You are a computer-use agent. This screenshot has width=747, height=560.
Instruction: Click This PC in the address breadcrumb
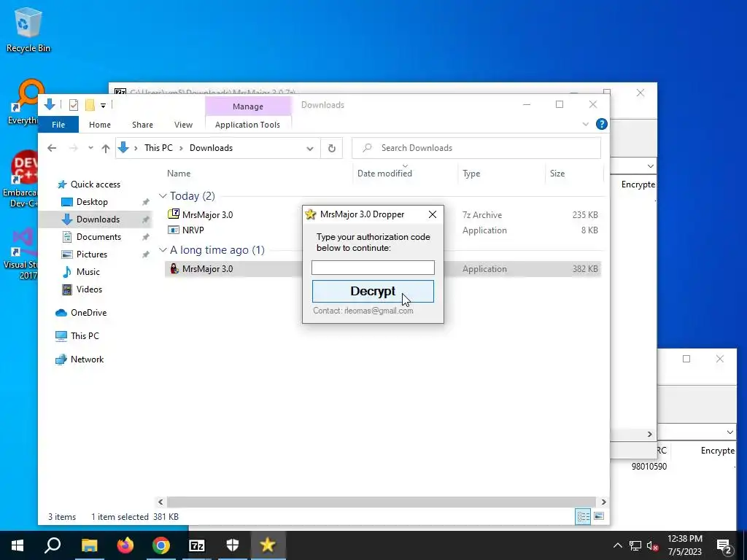point(158,148)
